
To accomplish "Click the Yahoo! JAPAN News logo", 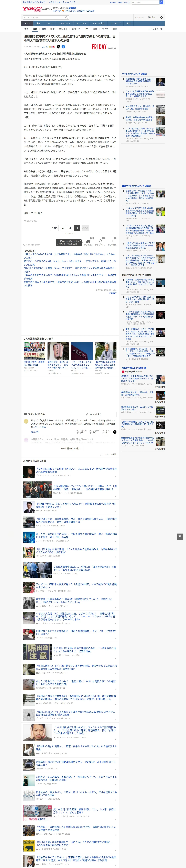I will click(37, 9).
